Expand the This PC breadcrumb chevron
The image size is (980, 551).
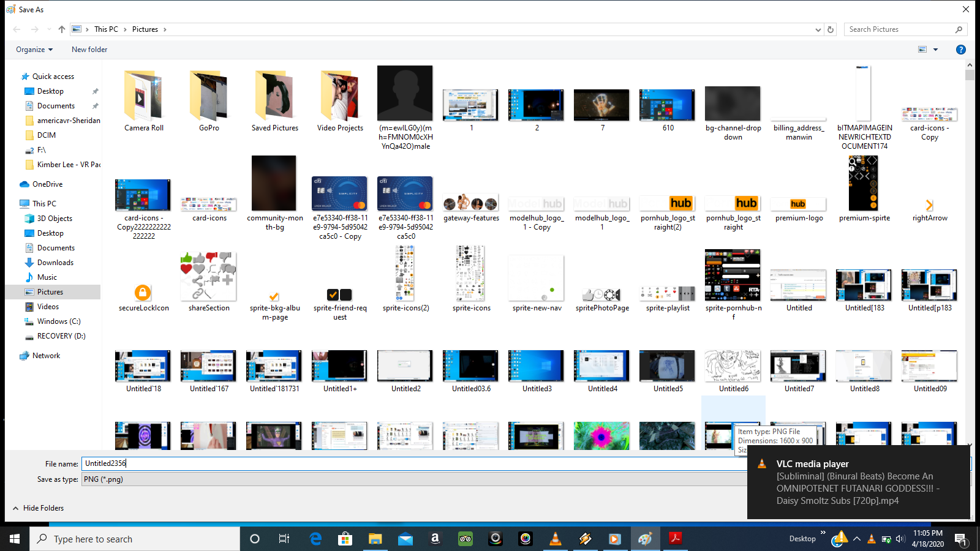tap(125, 29)
